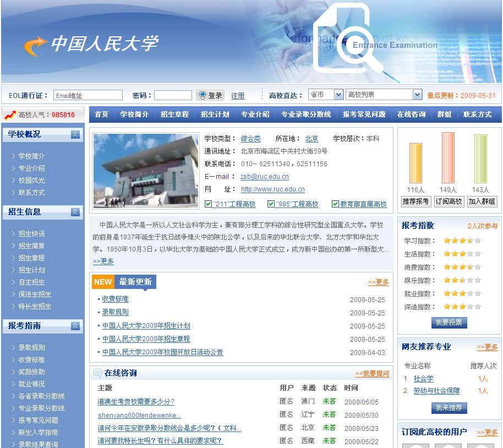503x448 pixels.
Task: Expand the school intro via >>更多 link
Action: point(103,261)
